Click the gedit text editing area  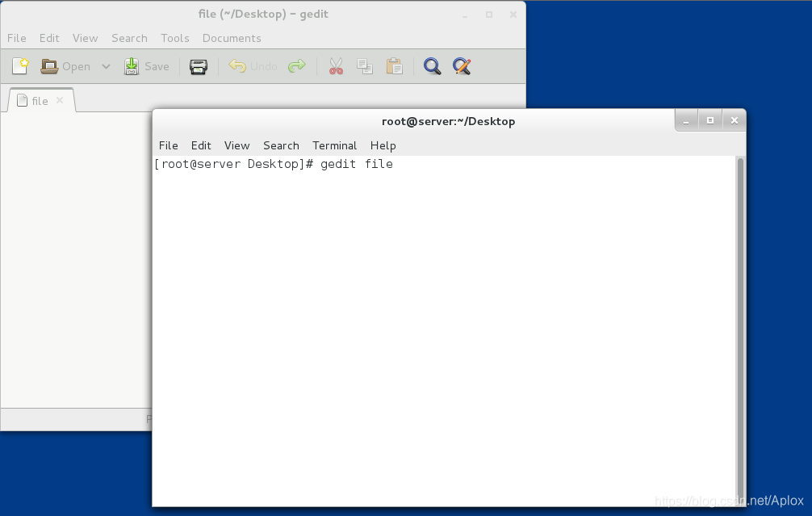click(77, 259)
